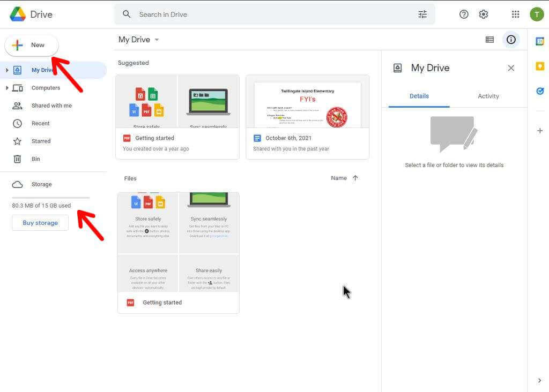Open the suggested Getting started thumbnail

click(x=177, y=101)
